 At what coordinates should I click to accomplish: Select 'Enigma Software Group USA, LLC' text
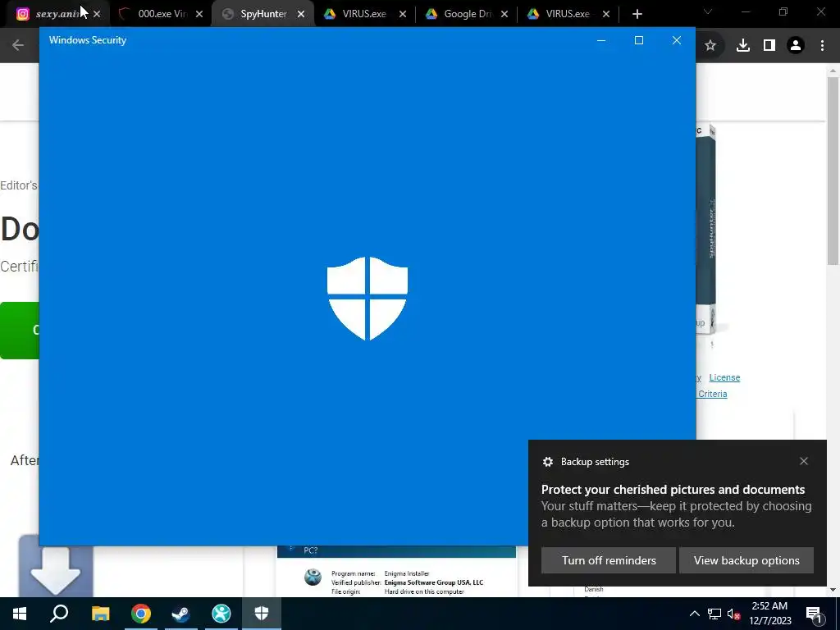(434, 582)
